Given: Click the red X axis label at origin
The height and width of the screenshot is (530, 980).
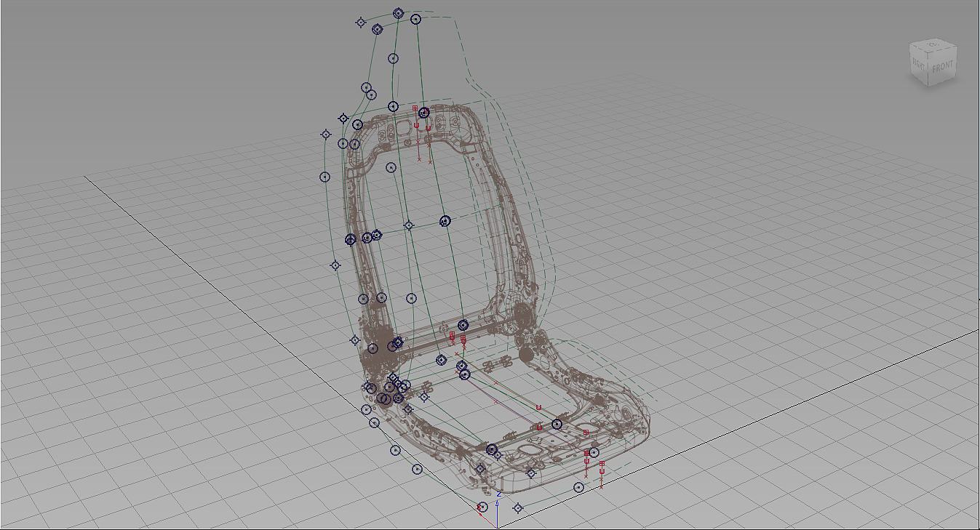Looking at the screenshot, I should (x=480, y=507).
